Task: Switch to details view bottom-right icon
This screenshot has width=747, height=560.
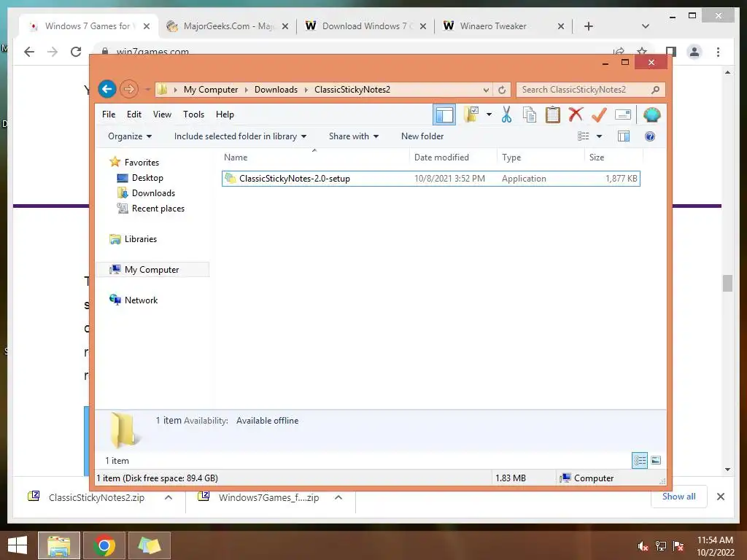Action: pos(640,460)
